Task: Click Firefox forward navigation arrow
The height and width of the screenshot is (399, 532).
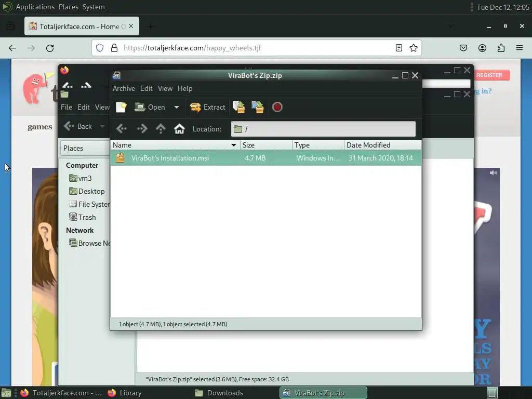Action: point(31,48)
